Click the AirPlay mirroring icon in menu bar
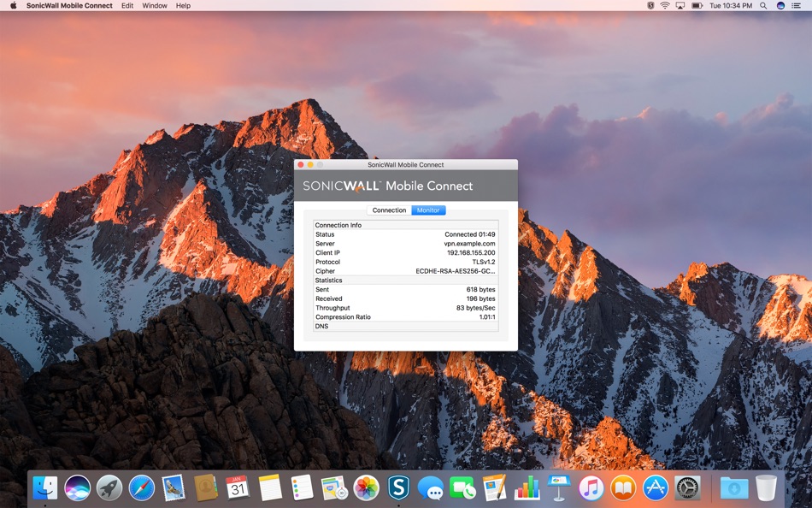This screenshot has width=812, height=508. tap(680, 6)
